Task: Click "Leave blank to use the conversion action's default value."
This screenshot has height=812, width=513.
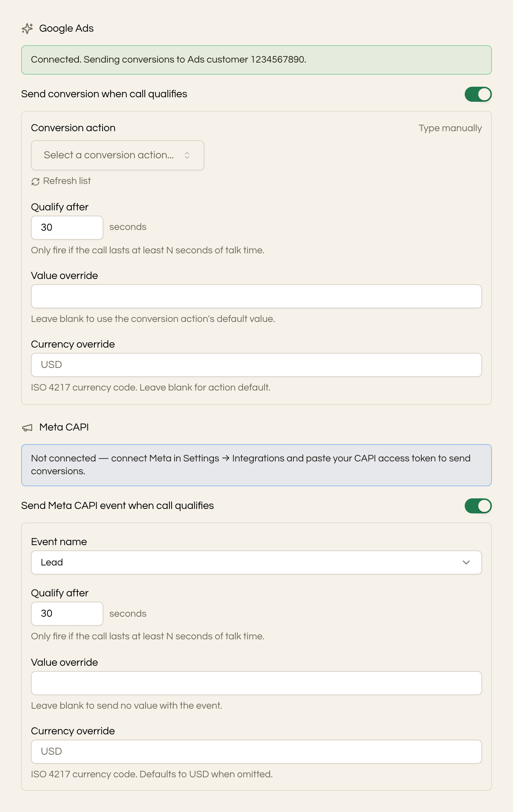Action: 153,319
